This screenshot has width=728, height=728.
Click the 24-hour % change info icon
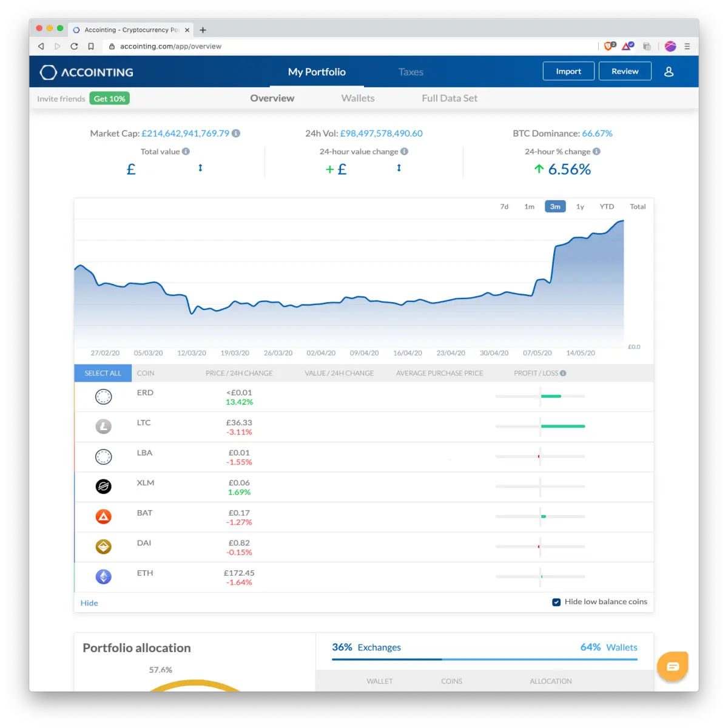pos(596,152)
